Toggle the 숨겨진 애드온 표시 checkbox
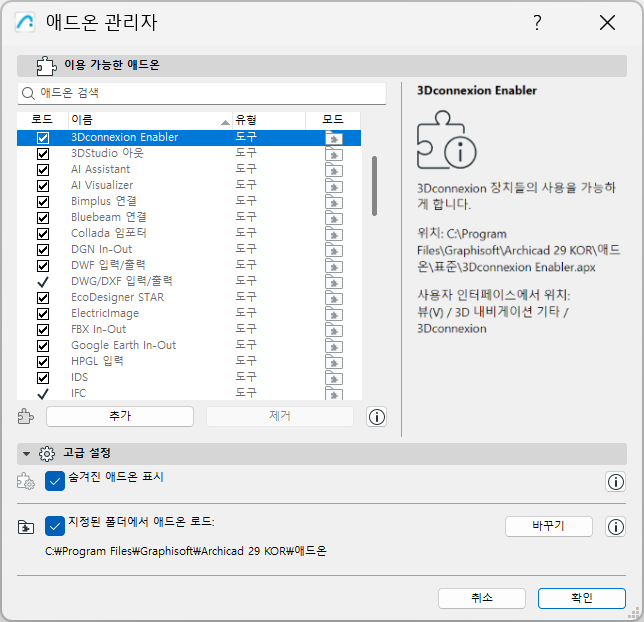 [55, 481]
